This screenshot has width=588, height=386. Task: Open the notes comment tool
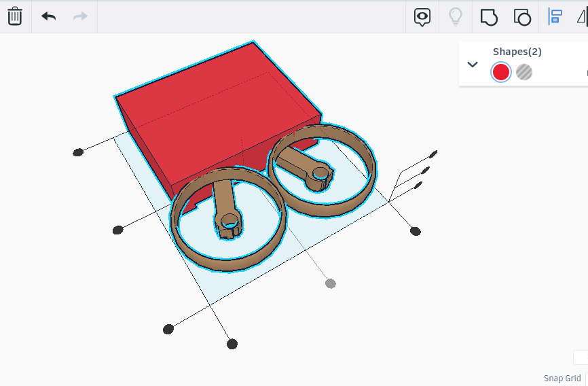(422, 17)
